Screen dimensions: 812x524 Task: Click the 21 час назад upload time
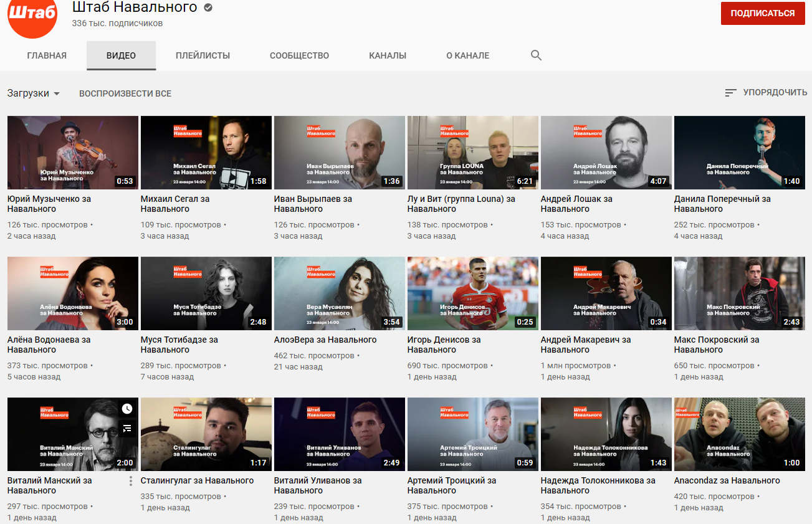click(299, 367)
